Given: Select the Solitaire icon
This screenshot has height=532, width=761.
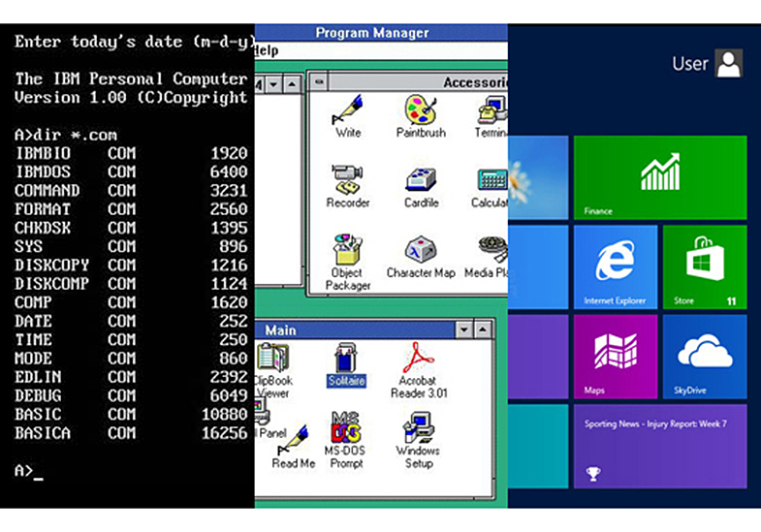Looking at the screenshot, I should coord(346,364).
